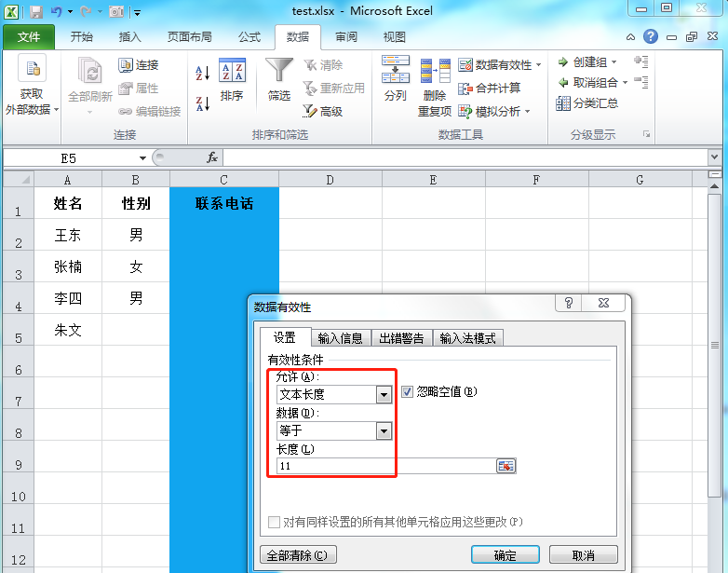The image size is (728, 573).
Task: Click the insert function fx icon
Action: tap(212, 157)
